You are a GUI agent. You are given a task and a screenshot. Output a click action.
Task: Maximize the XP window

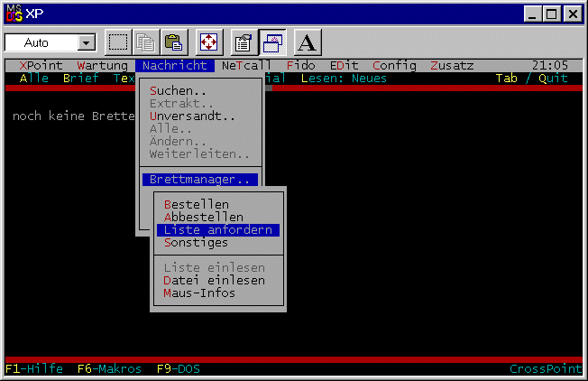coord(551,14)
